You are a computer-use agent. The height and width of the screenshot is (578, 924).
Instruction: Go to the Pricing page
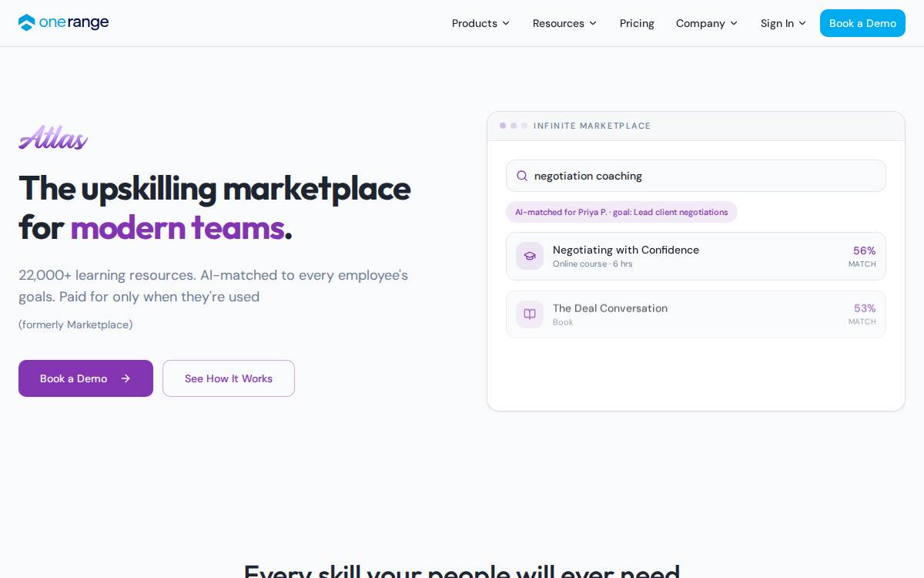click(637, 23)
